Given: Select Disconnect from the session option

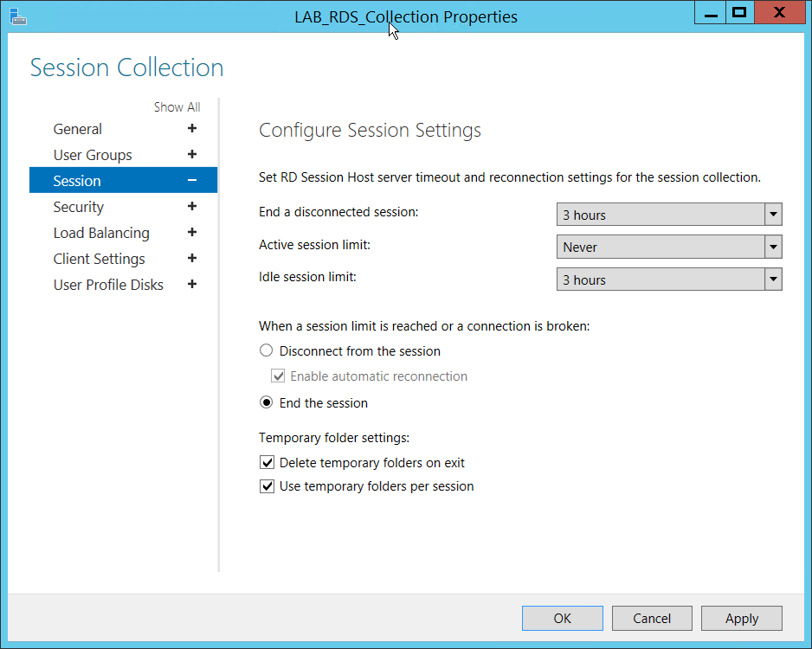Looking at the screenshot, I should coord(267,351).
